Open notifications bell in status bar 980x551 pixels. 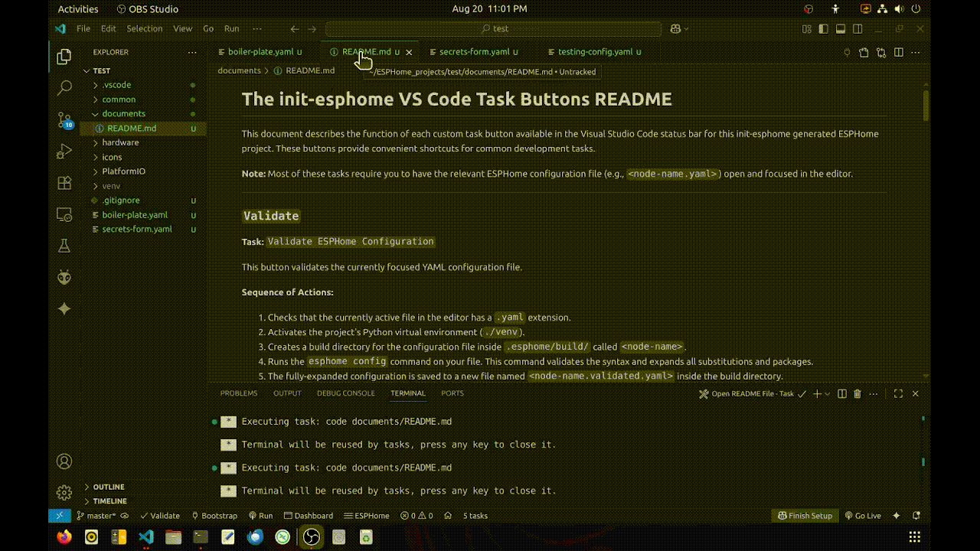point(916,516)
